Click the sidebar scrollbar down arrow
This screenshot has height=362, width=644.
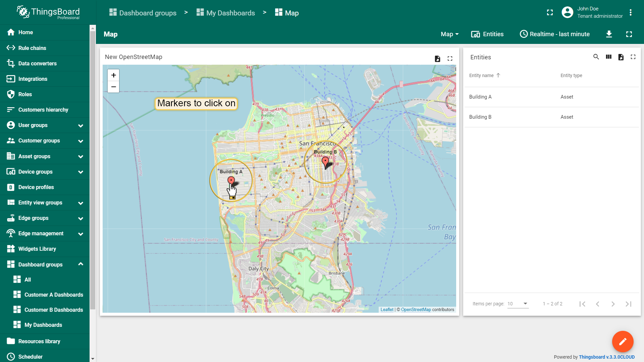(x=93, y=359)
